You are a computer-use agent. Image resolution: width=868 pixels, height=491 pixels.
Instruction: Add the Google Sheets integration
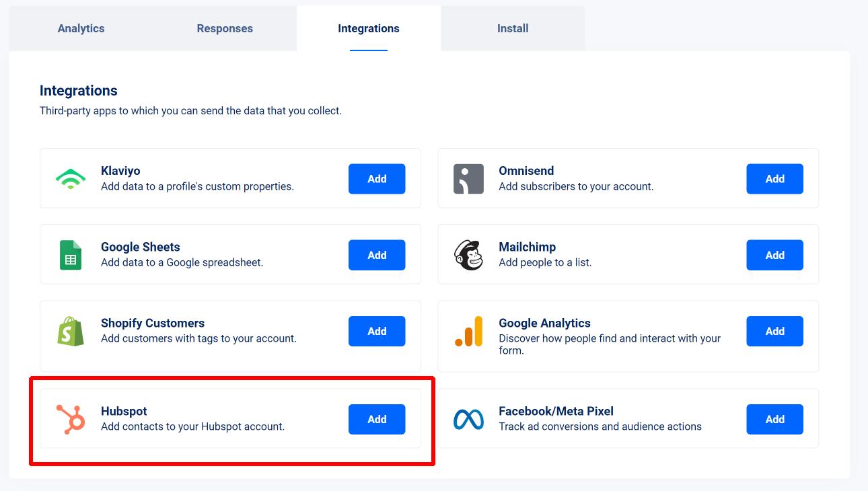coord(377,255)
